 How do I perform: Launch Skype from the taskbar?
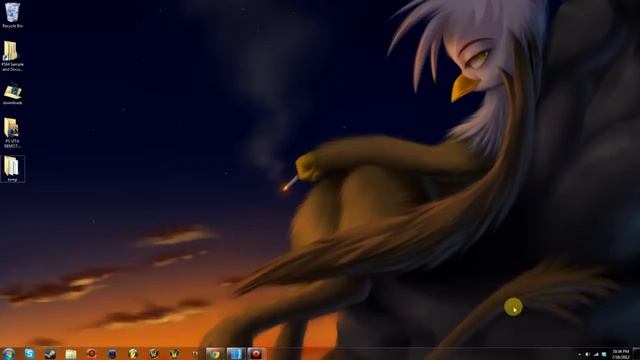(x=29, y=353)
